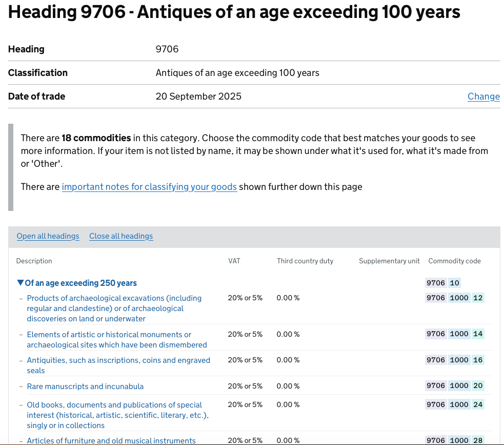
Task: Click commodity code 9706 1000 12
Action: click(x=454, y=298)
